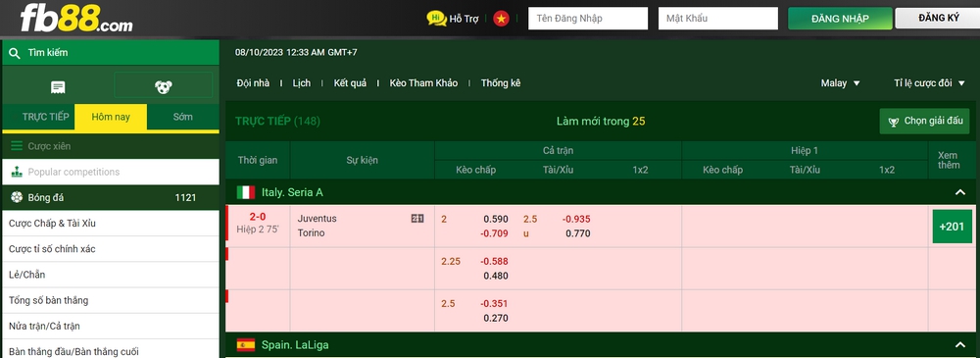Open Cược tỉ số chính xác
This screenshot has height=358, width=980.
(x=111, y=249)
